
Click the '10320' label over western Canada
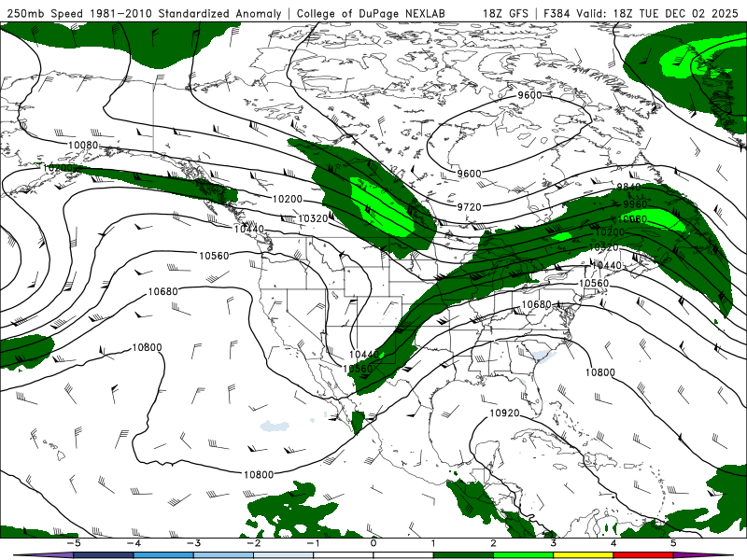(313, 218)
